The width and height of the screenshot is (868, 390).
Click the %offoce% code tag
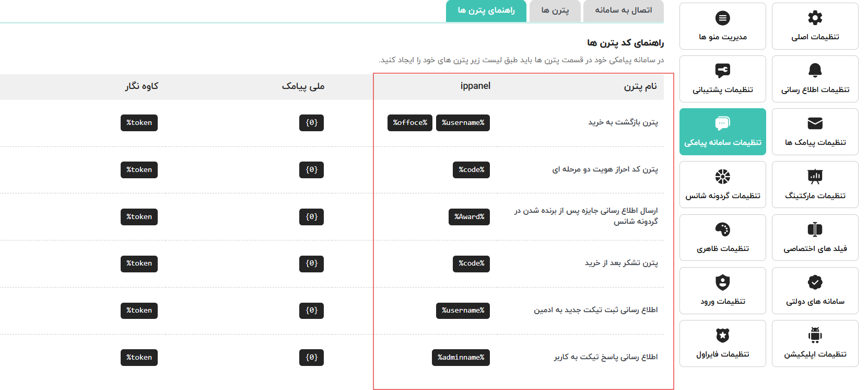[x=410, y=123]
